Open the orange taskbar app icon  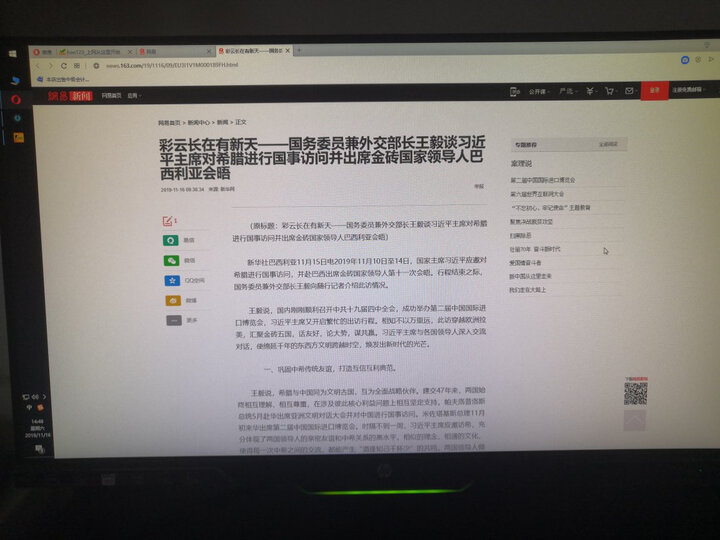pyautogui.click(x=19, y=137)
